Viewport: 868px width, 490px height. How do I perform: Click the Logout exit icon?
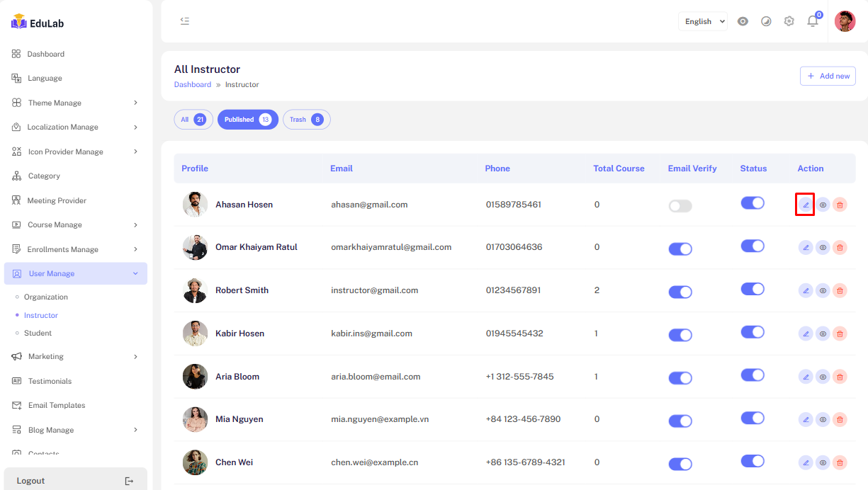[x=129, y=481]
